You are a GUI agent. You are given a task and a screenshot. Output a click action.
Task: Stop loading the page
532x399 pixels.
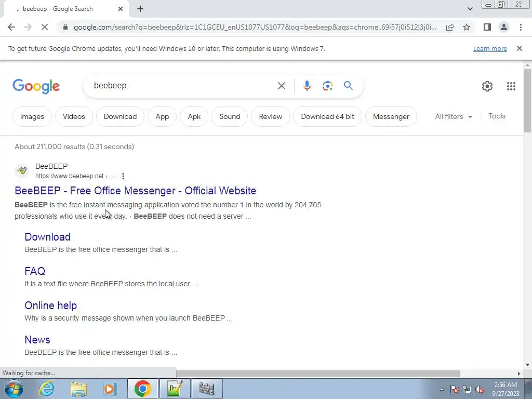click(45, 27)
